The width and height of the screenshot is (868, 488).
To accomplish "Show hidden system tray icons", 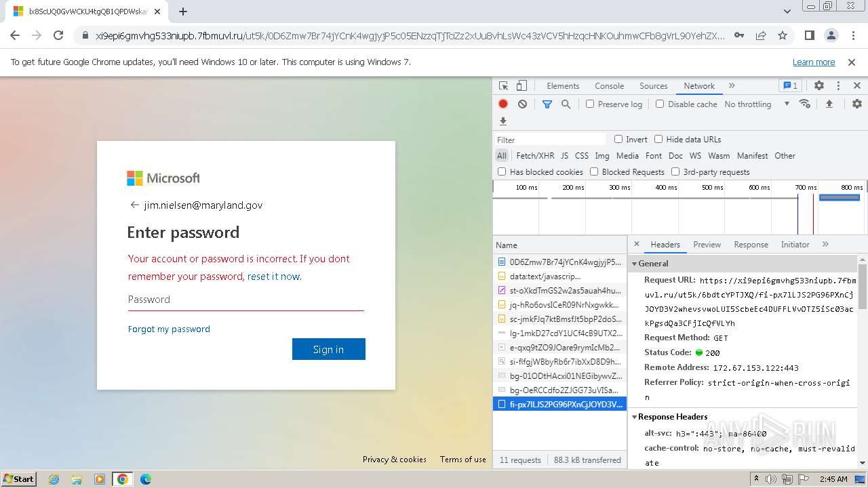I will click(x=756, y=479).
